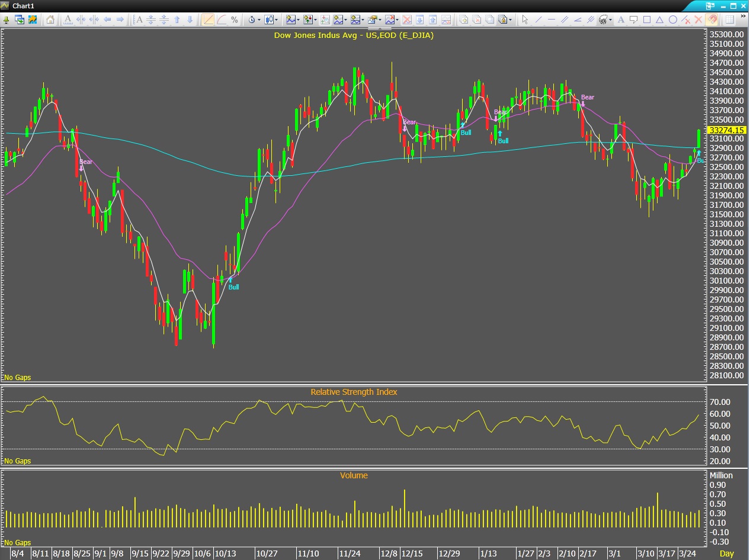Click the vertical compress arrows icon

pos(164,20)
